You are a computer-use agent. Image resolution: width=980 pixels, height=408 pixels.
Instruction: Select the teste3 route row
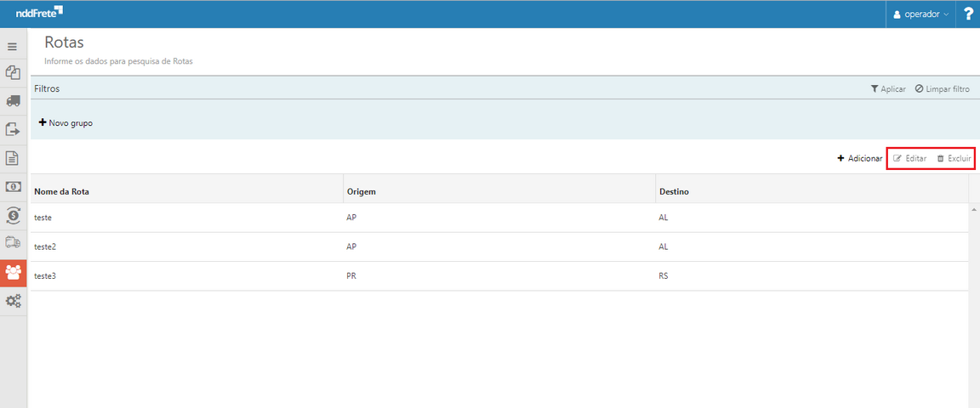coord(45,276)
